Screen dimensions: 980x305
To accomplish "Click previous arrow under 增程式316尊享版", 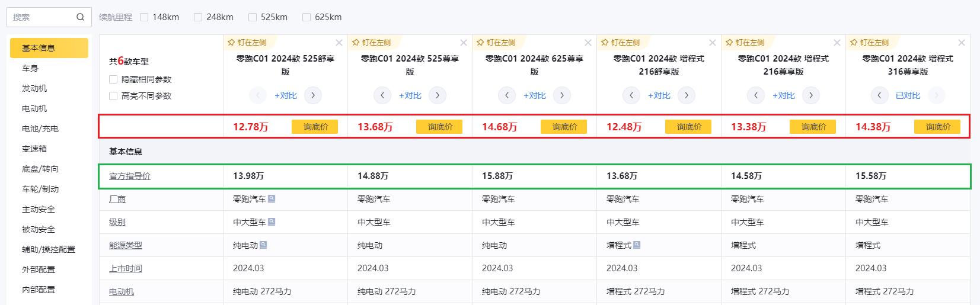I will point(879,95).
